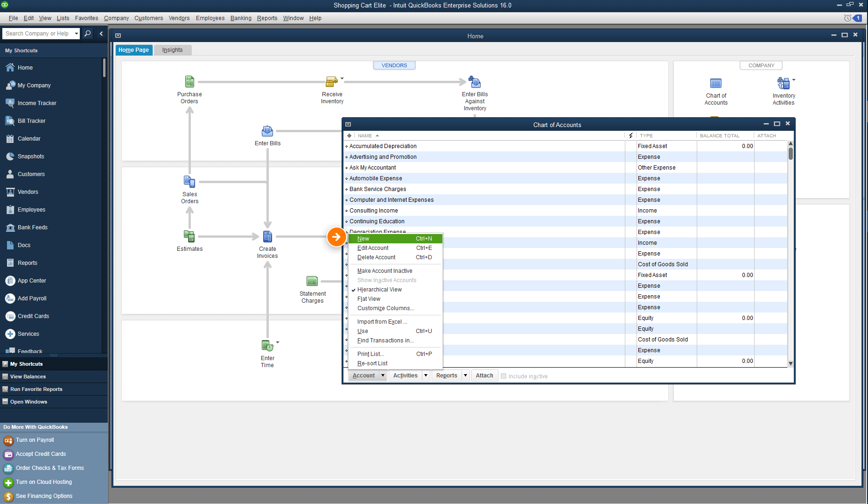Click the Attach button
The image size is (868, 504).
[484, 376]
